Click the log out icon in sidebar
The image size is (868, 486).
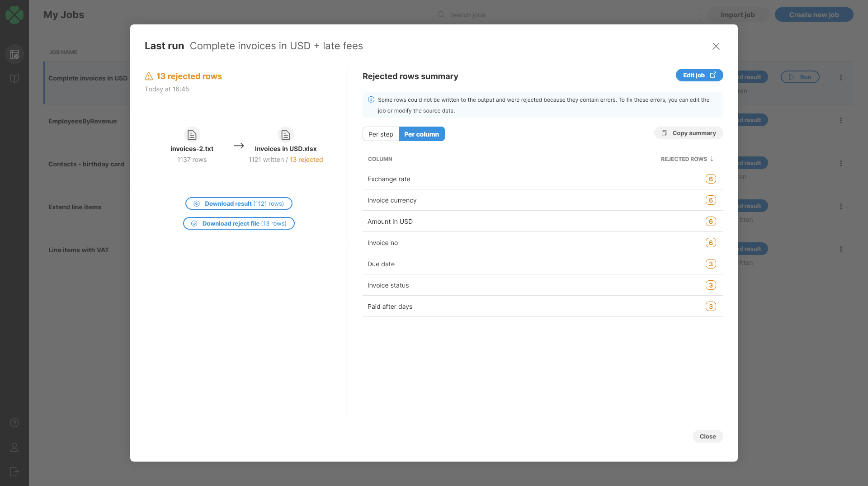(14, 472)
